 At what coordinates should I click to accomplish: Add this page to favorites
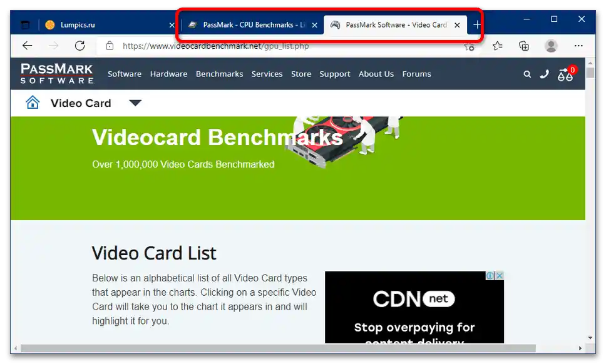tap(469, 47)
